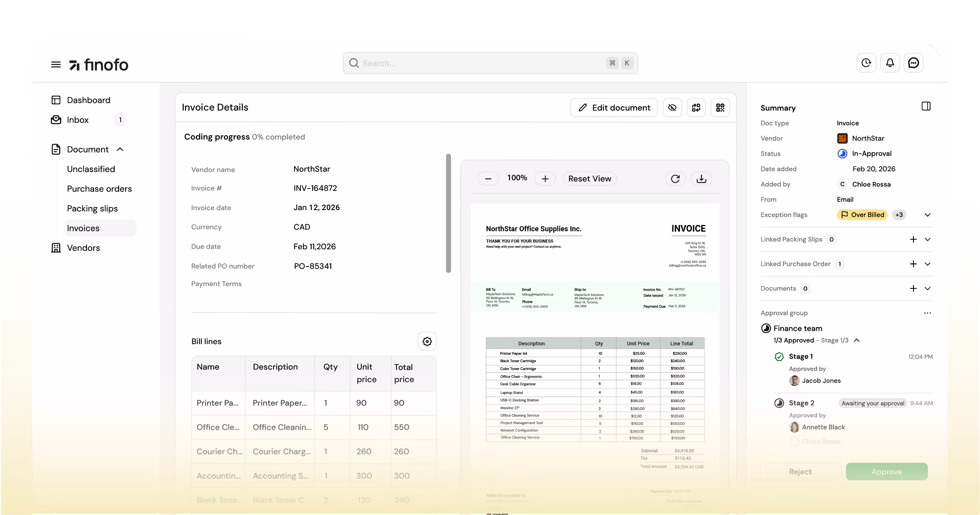Image resolution: width=980 pixels, height=515 pixels.
Task: Toggle document preview visibility eye icon
Action: tap(672, 108)
